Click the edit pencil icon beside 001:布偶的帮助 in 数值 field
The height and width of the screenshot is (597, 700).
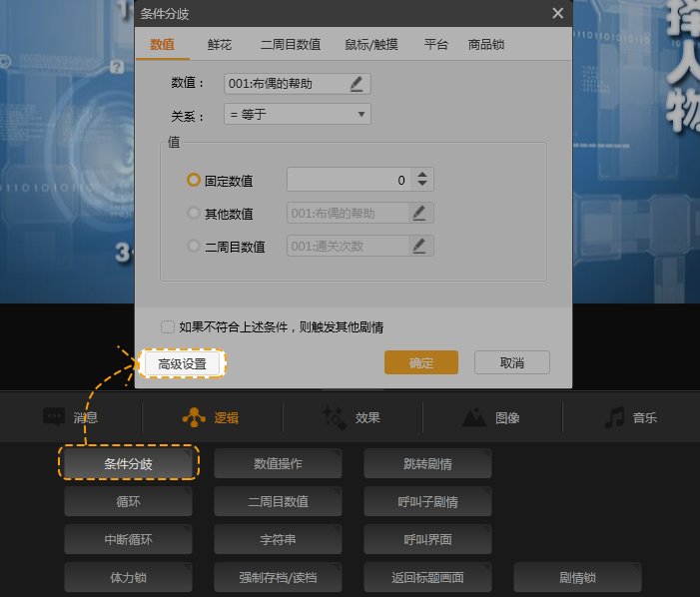coord(356,84)
